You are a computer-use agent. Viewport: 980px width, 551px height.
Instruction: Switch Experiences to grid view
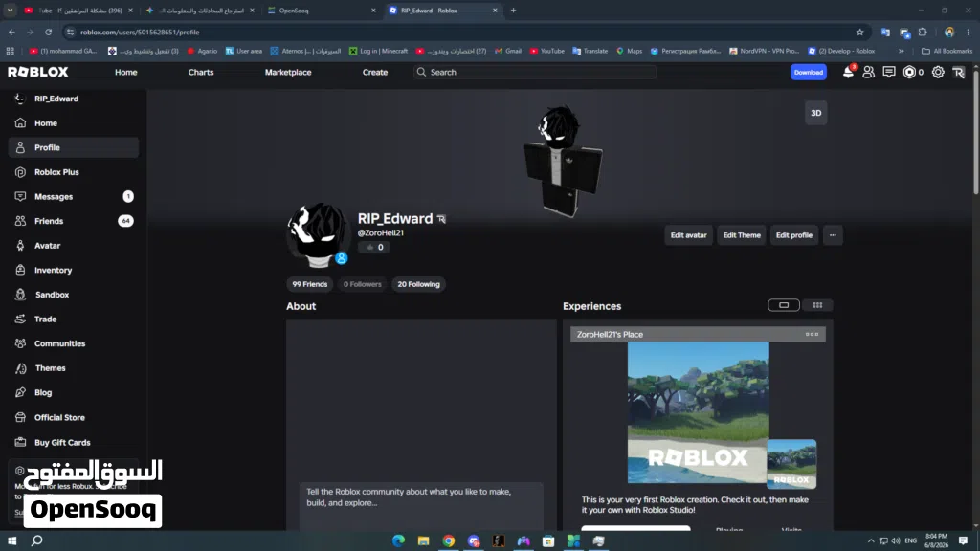click(817, 305)
